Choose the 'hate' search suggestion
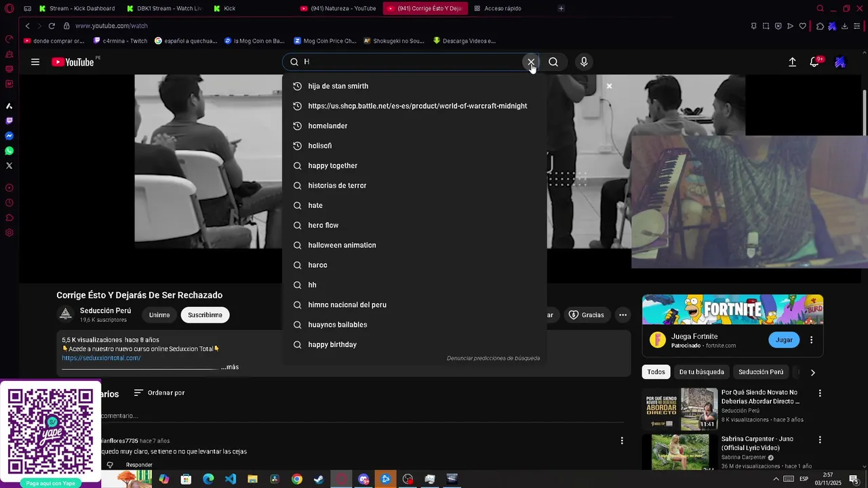Image resolution: width=868 pixels, height=488 pixels. [x=414, y=205]
